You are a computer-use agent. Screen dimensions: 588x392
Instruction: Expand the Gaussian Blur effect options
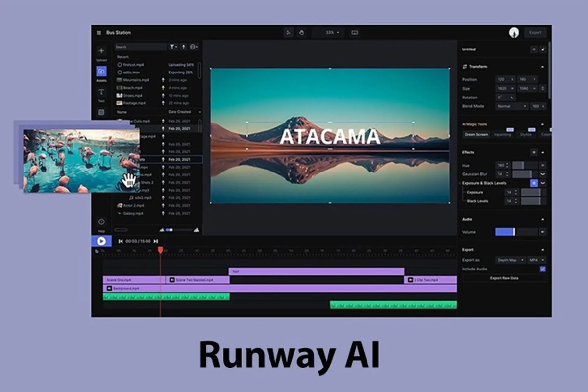point(543,174)
